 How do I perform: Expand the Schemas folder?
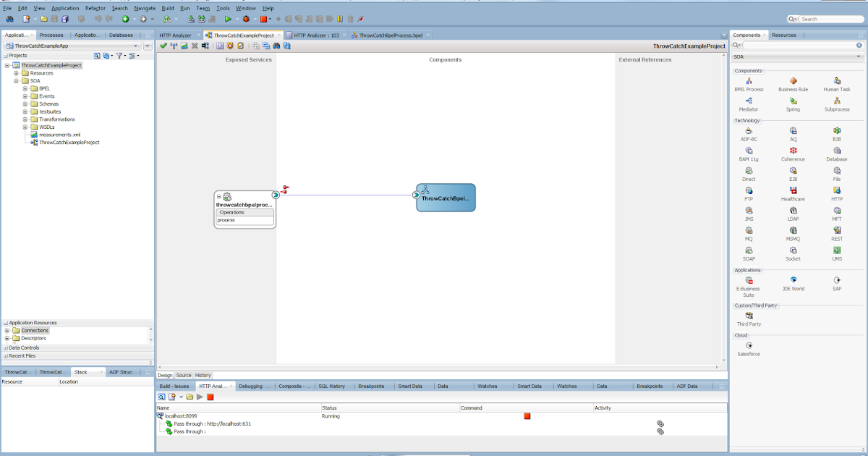click(x=26, y=103)
